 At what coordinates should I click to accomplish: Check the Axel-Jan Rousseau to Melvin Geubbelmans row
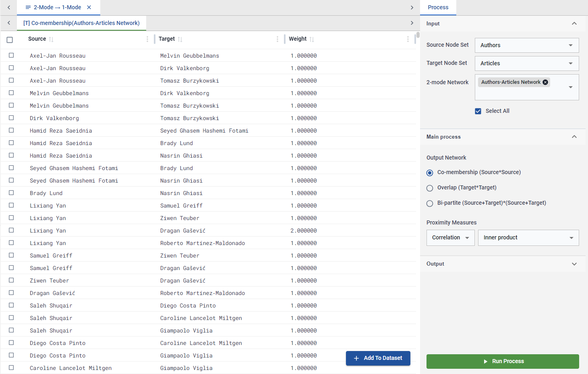coord(11,55)
